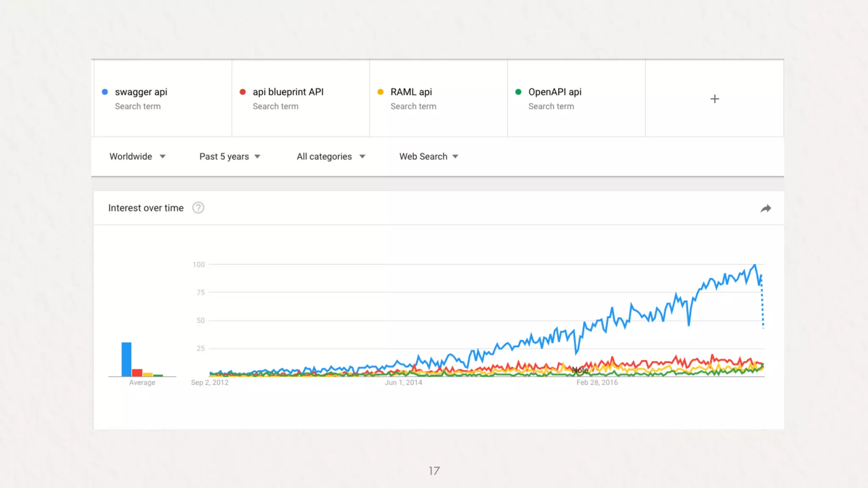This screenshot has width=868, height=488.
Task: Click the Note marker on the chart
Action: pos(580,370)
